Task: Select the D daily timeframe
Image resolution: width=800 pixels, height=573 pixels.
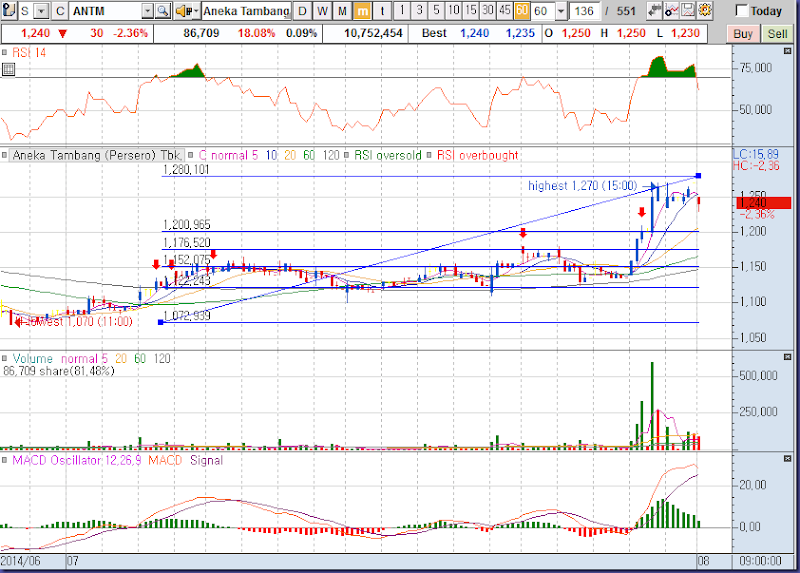Action: click(x=303, y=11)
